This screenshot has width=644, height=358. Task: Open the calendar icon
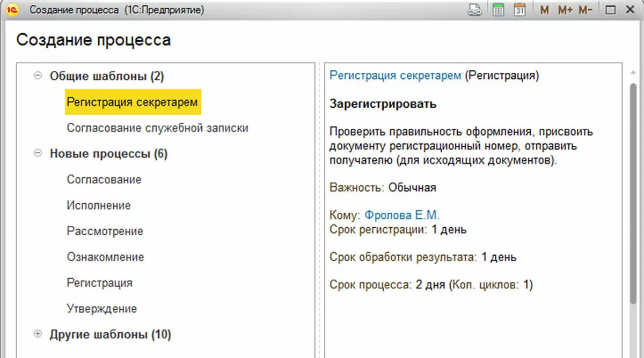coord(519,10)
